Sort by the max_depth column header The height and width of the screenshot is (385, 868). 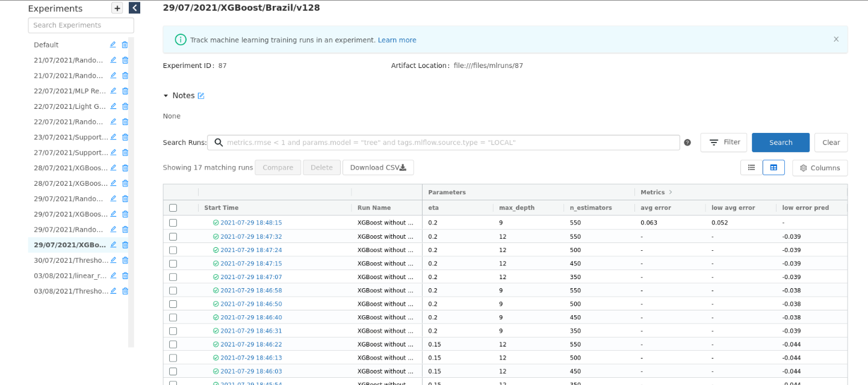tap(516, 208)
